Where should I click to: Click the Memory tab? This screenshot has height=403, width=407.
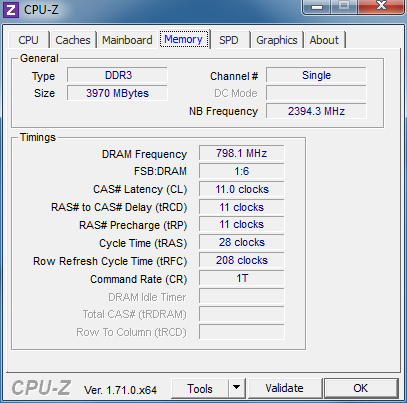184,39
